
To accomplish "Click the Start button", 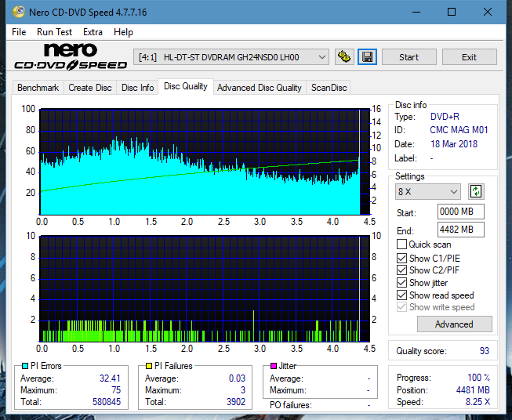I will (x=409, y=57).
